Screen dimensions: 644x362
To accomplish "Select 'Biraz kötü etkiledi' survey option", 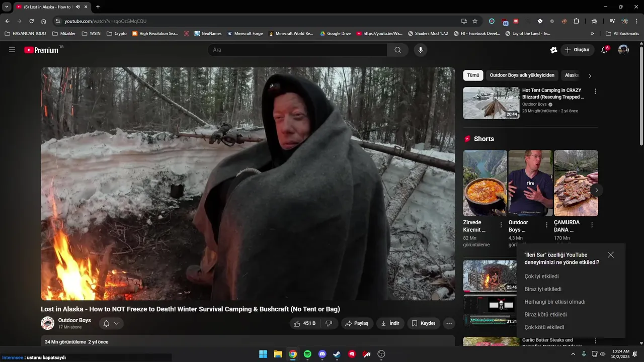I will coord(545,315).
